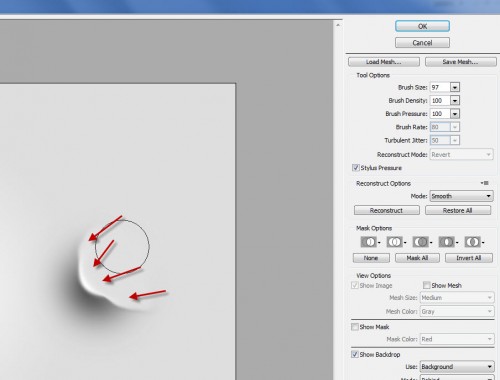
Task: Open the Reconstruct Mode dropdown showing Revert
Action: point(461,155)
